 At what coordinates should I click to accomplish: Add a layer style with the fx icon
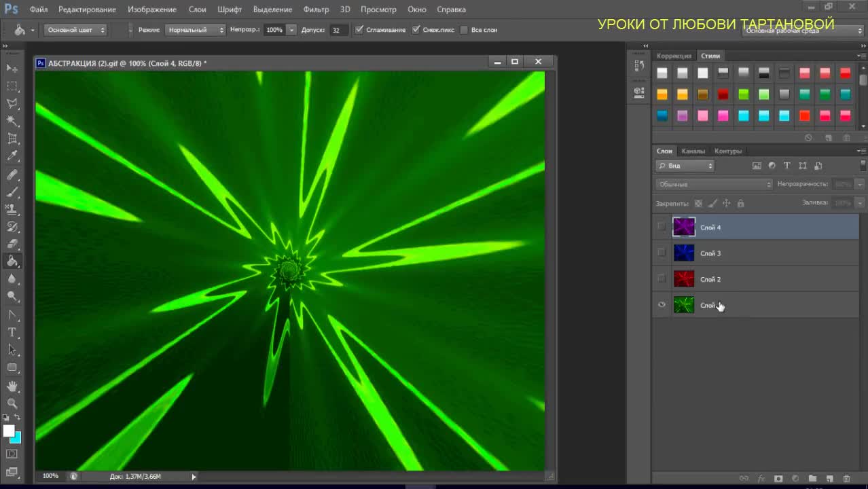coord(761,479)
